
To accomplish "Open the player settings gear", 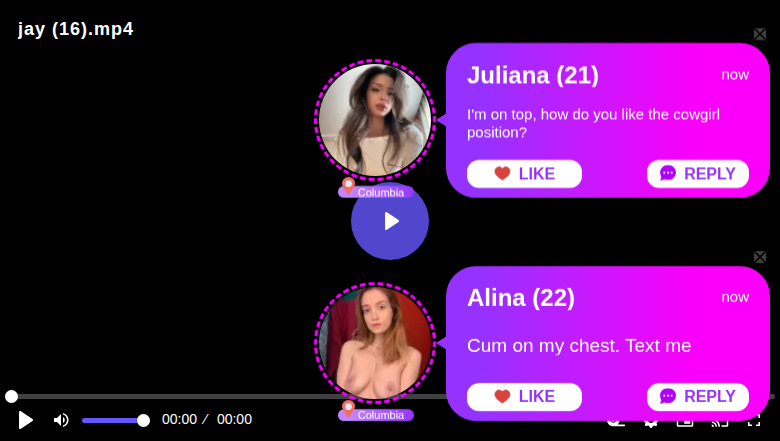I will coord(651,422).
